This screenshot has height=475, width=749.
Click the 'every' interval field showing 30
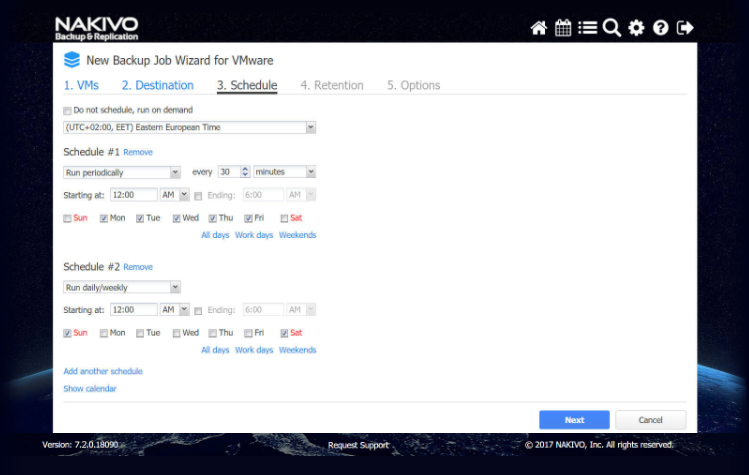coord(229,172)
